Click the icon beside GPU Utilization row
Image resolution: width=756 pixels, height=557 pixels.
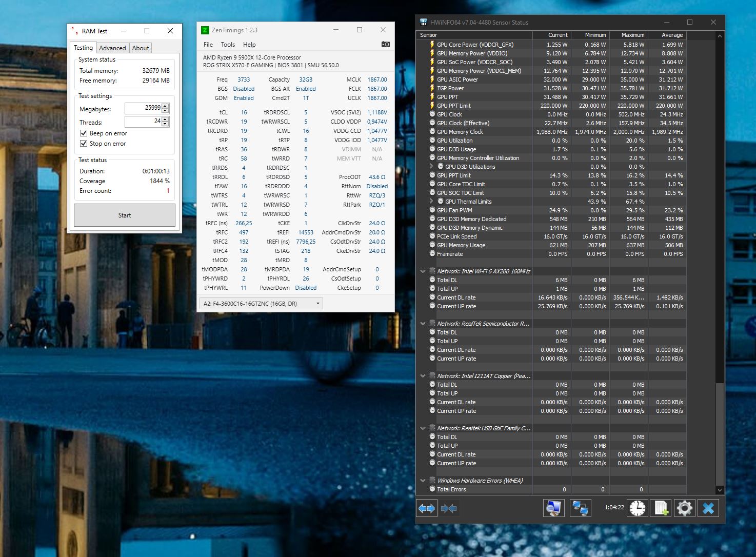point(432,141)
